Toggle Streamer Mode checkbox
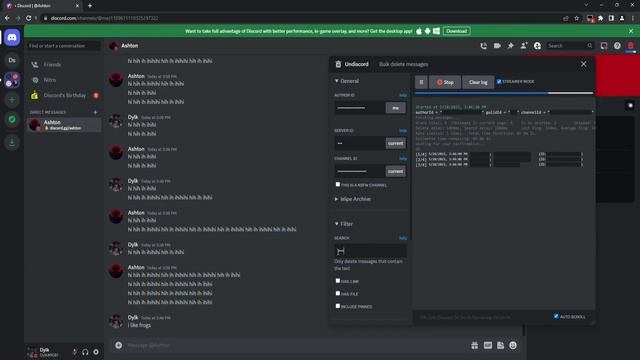This screenshot has width=640, height=360. point(499,82)
